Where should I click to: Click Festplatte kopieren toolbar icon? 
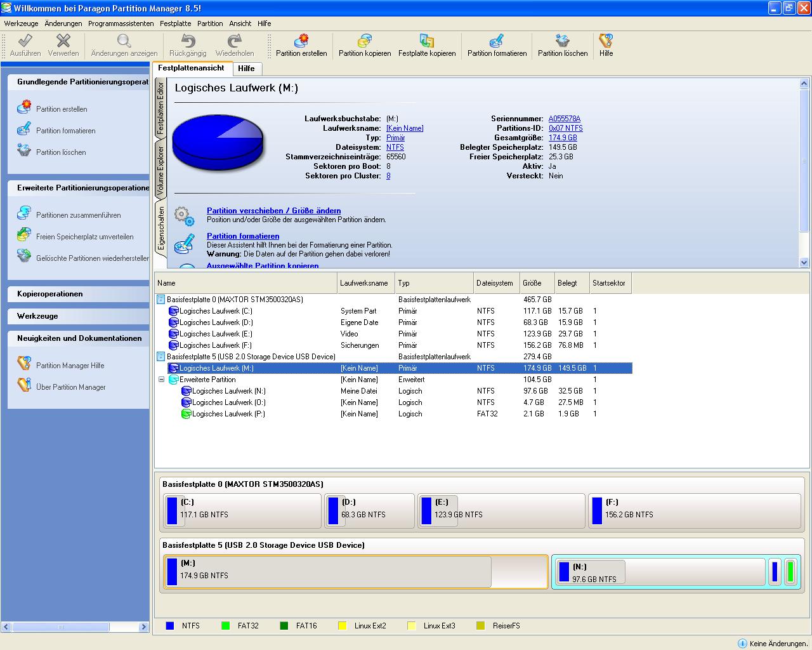pos(427,41)
